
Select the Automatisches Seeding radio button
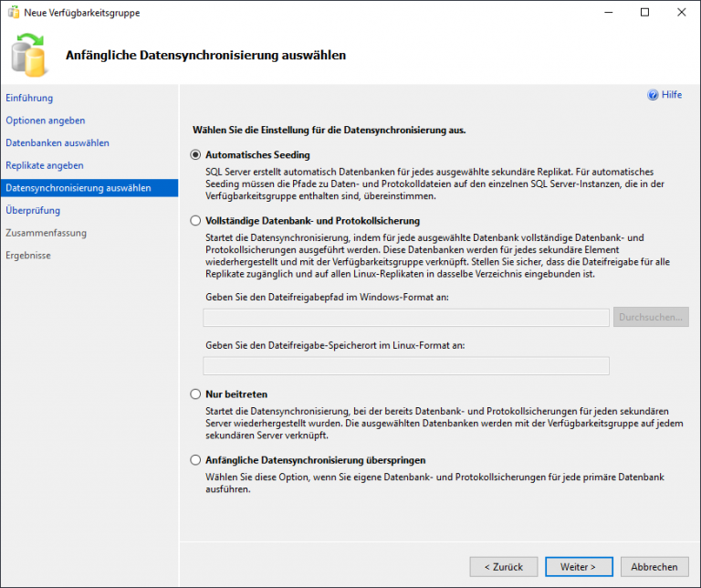(195, 154)
